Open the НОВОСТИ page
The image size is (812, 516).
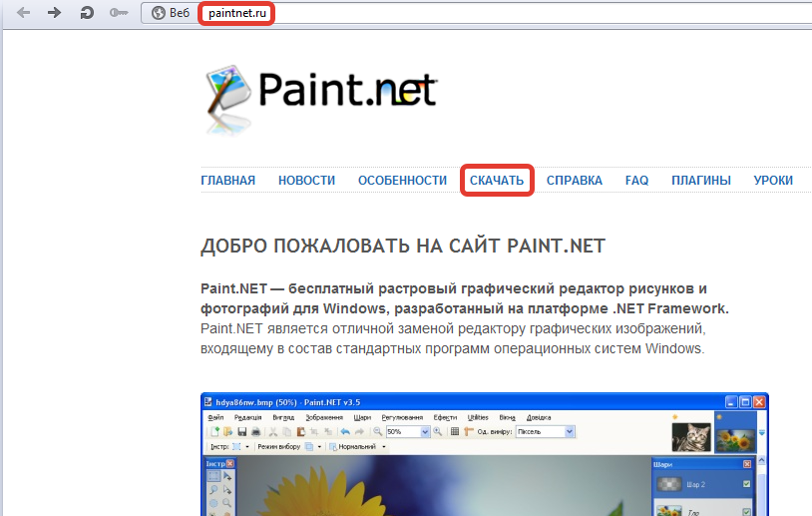pyautogui.click(x=306, y=181)
